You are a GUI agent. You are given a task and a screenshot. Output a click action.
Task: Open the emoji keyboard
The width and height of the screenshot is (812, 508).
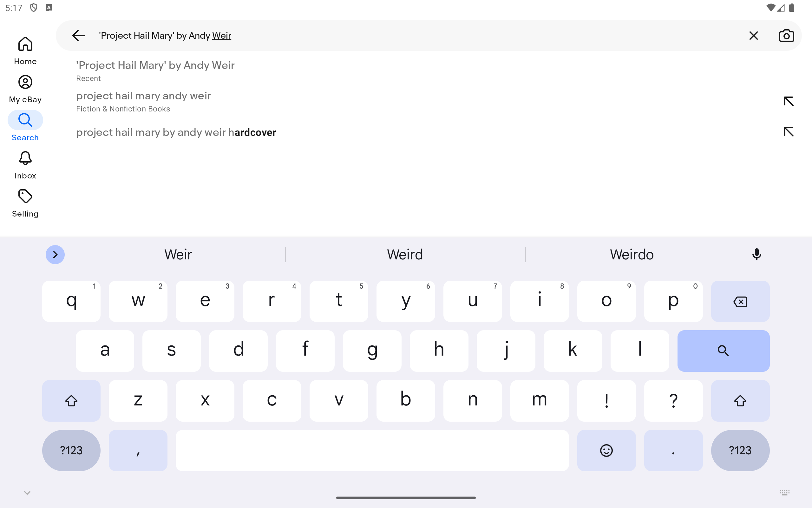tap(606, 450)
